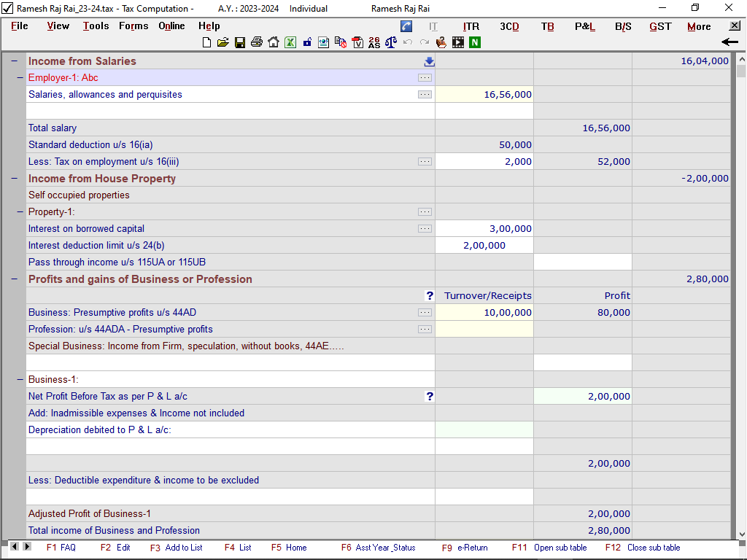The image size is (747, 560).
Task: Collapse Profits and gains of Business section
Action: pyautogui.click(x=15, y=279)
